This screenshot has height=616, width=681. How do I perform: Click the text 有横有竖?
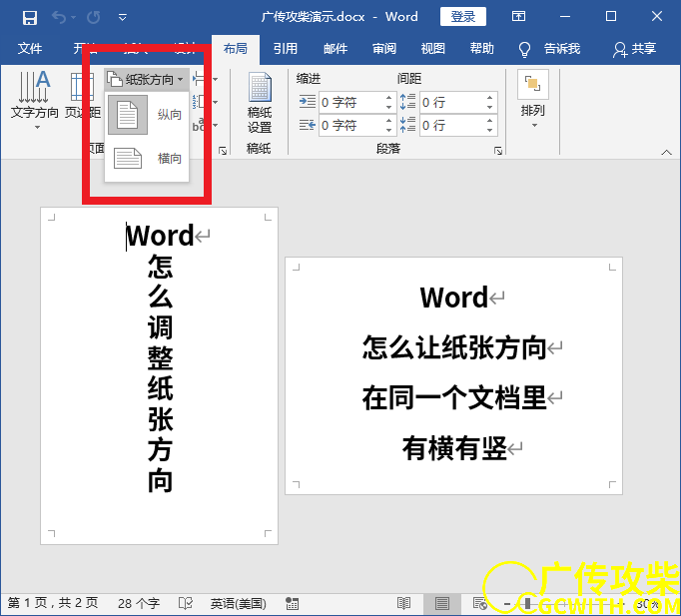click(454, 448)
